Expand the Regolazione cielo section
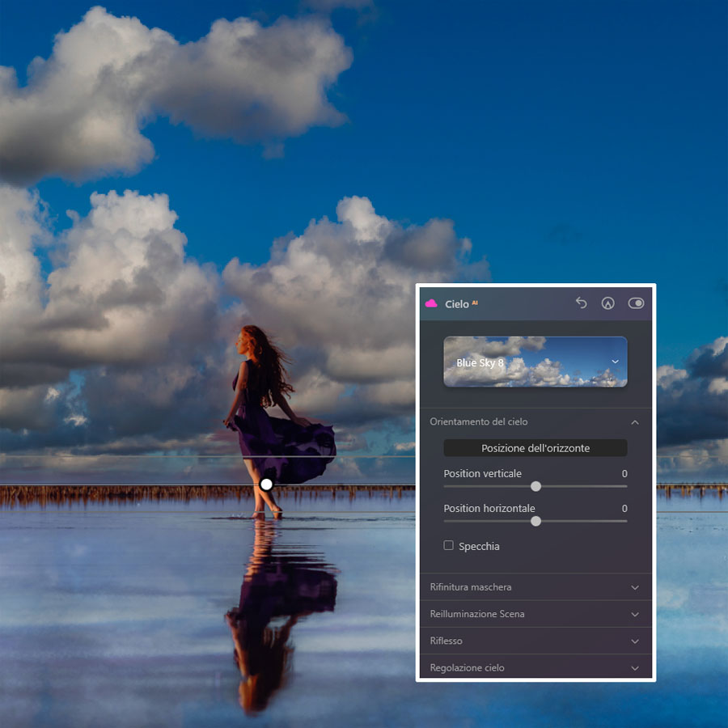 (635, 668)
